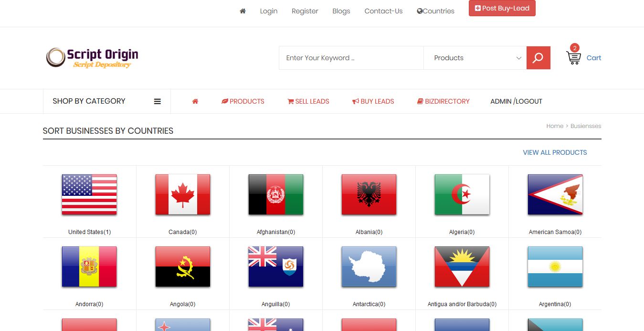Select the Argentina flag

pos(555,267)
